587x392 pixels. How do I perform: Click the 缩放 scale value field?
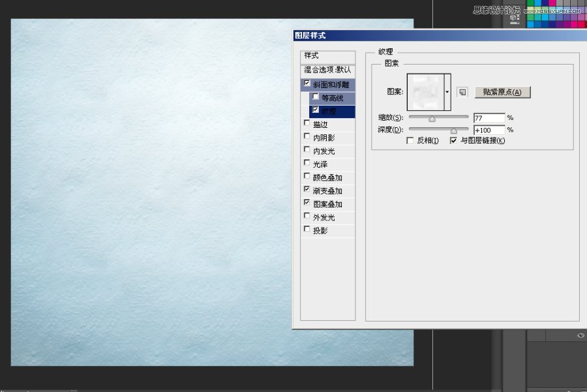pyautogui.click(x=489, y=118)
